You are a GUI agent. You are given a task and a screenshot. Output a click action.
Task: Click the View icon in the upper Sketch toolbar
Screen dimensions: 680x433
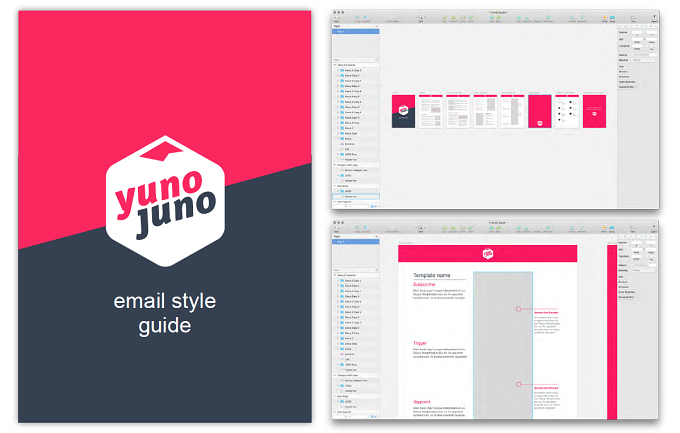click(x=633, y=18)
